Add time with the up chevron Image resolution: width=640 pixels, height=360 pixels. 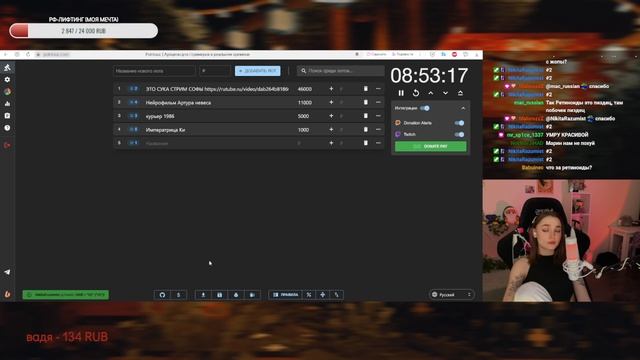(431, 93)
